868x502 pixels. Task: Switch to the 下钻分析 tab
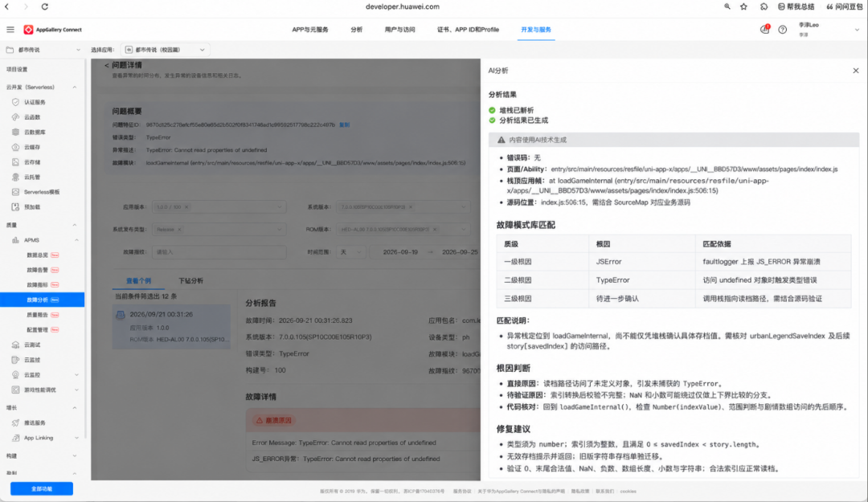190,280
